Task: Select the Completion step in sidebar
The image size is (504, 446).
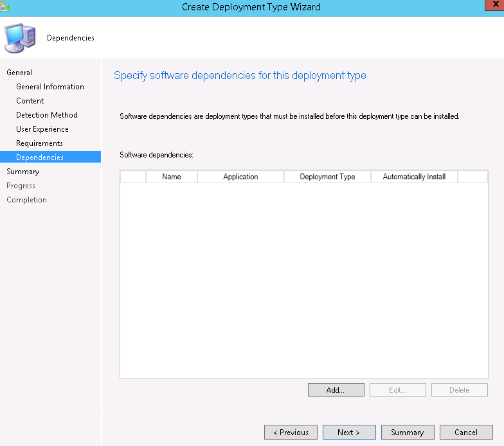Action: tap(27, 200)
